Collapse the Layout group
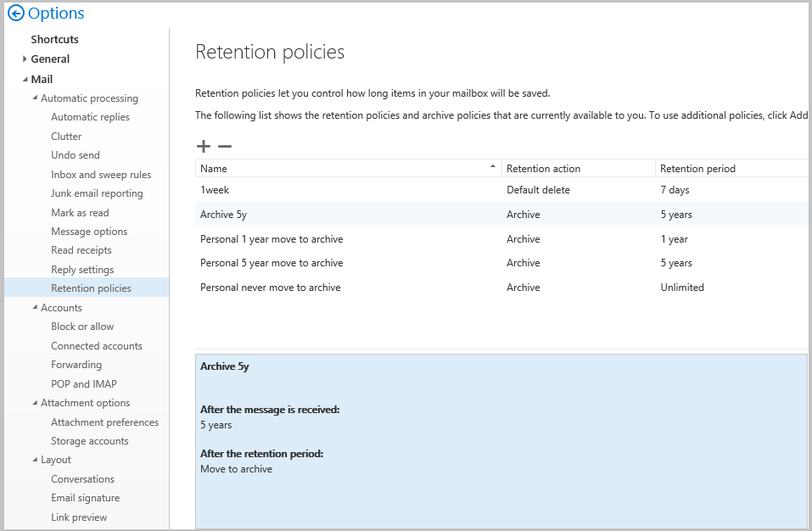 click(35, 460)
